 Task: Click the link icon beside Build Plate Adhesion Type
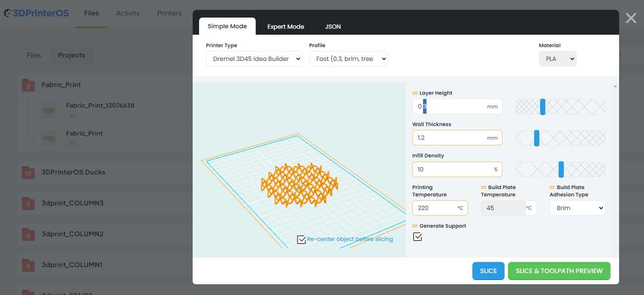[x=552, y=187]
